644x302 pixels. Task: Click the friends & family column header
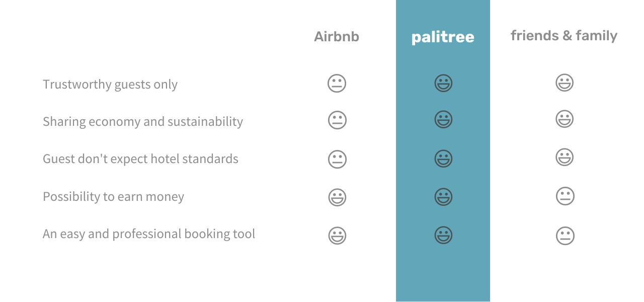564,36
